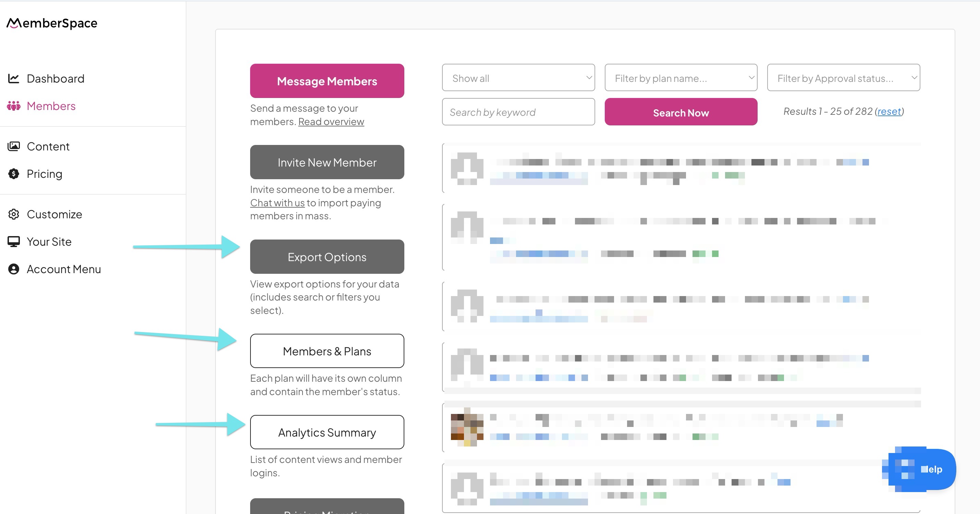Open Analytics Summary export
Viewport: 980px width, 514px height.
(x=327, y=432)
